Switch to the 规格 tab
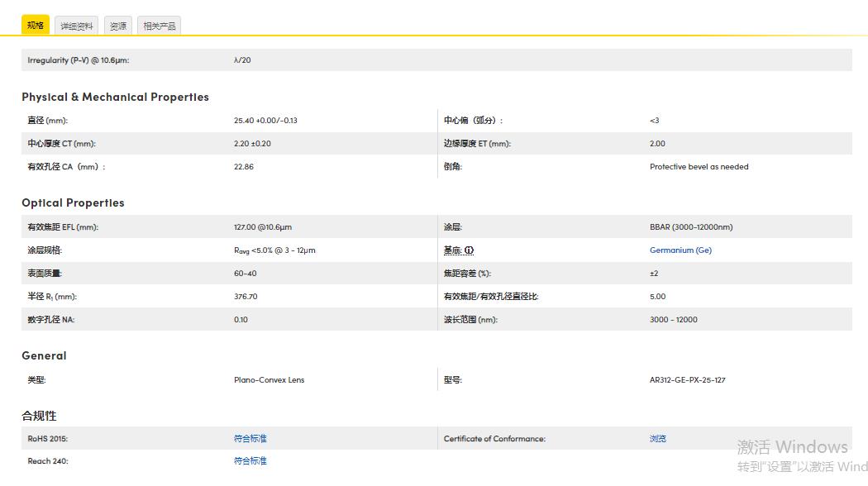This screenshot has width=868, height=486. click(36, 26)
